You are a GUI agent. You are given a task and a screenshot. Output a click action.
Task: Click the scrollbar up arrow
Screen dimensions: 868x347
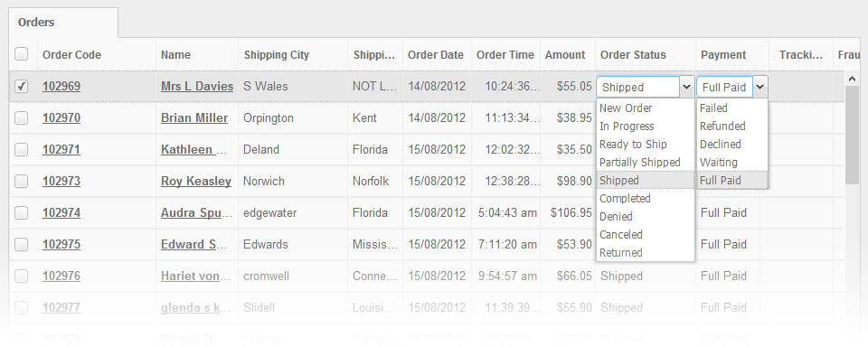(852, 80)
